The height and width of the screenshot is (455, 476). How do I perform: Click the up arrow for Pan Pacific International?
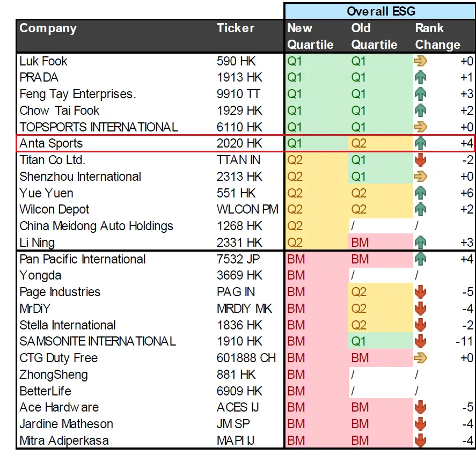coord(420,259)
